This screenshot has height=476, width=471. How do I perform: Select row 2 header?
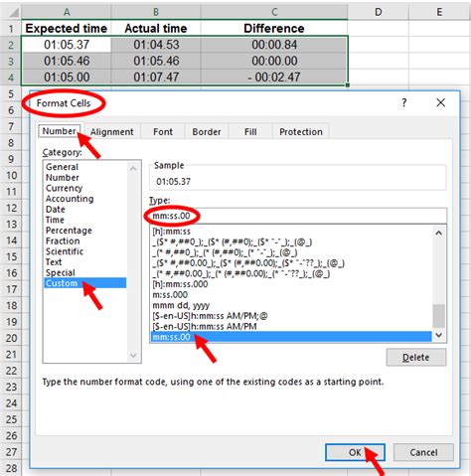[11, 45]
